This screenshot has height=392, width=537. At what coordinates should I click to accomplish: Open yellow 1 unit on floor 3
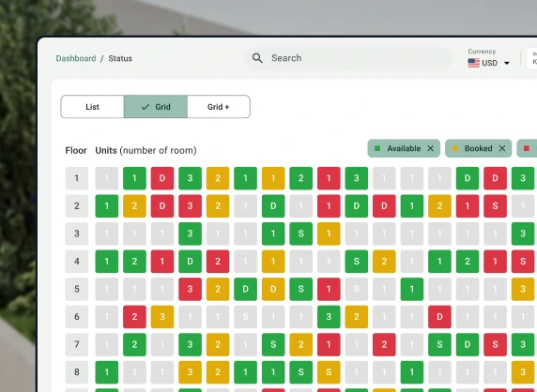[329, 234]
